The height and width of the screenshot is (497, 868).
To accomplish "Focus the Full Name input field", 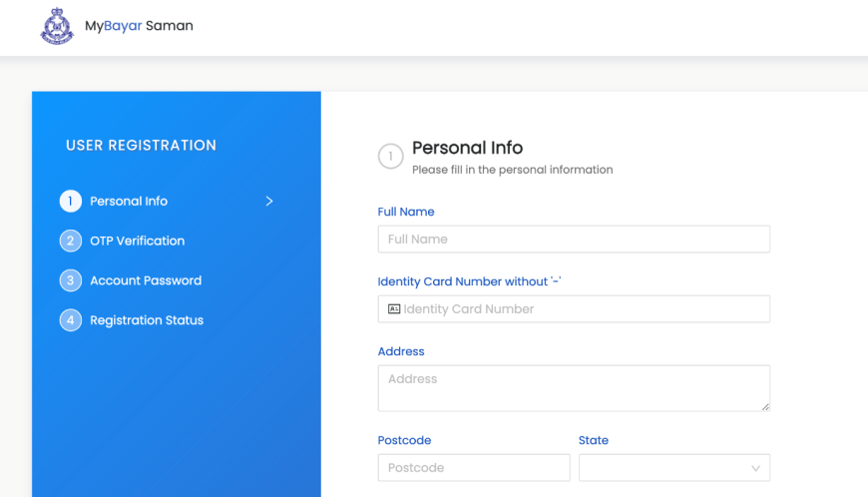I will [x=574, y=240].
